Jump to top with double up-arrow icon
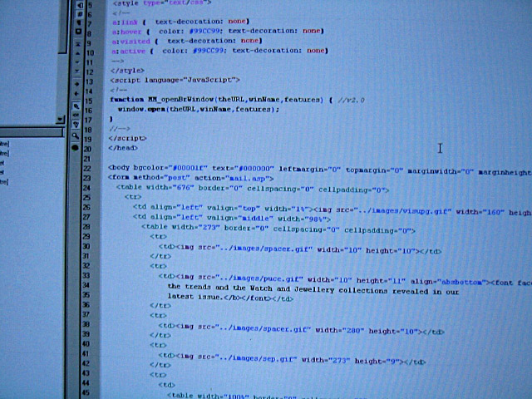Image resolution: width=532 pixels, height=399 pixels. 78,44
